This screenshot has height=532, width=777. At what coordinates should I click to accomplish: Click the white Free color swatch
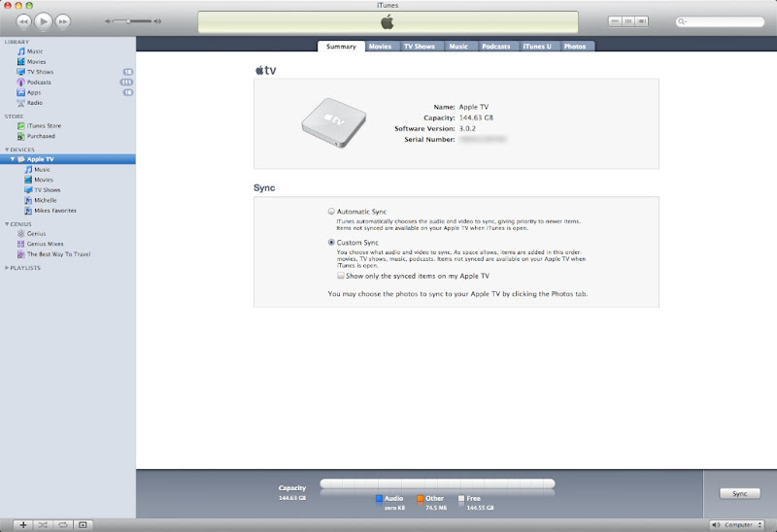tap(461, 498)
